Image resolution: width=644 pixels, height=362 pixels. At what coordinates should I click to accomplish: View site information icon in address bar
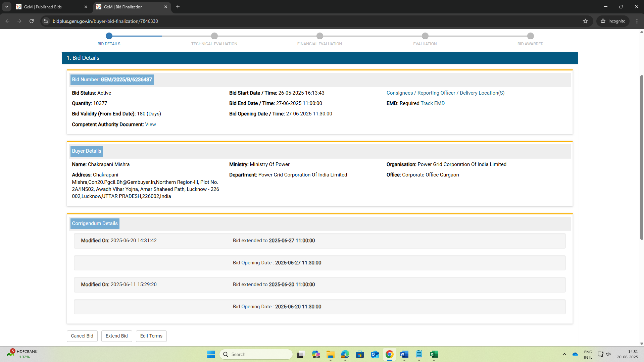point(46,21)
